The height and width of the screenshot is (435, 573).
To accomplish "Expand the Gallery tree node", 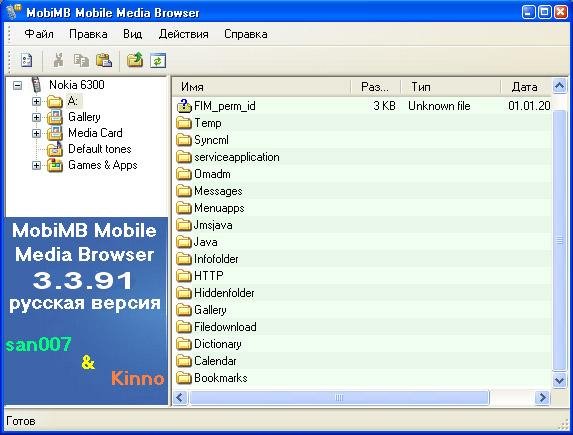I will click(x=36, y=117).
